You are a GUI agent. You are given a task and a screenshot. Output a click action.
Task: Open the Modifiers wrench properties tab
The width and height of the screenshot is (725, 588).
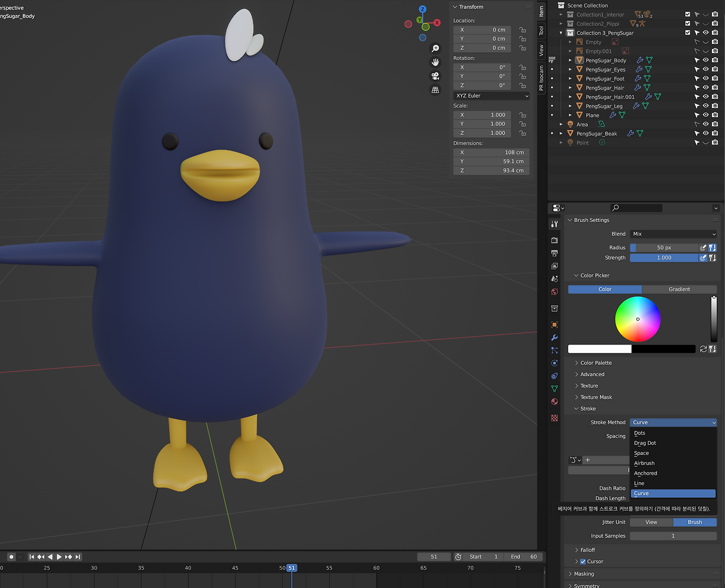[555, 338]
